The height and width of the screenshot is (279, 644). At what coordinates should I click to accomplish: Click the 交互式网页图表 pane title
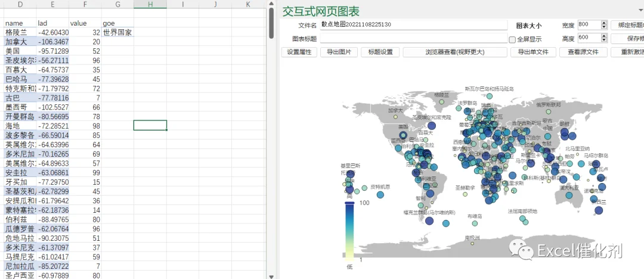[x=321, y=11]
